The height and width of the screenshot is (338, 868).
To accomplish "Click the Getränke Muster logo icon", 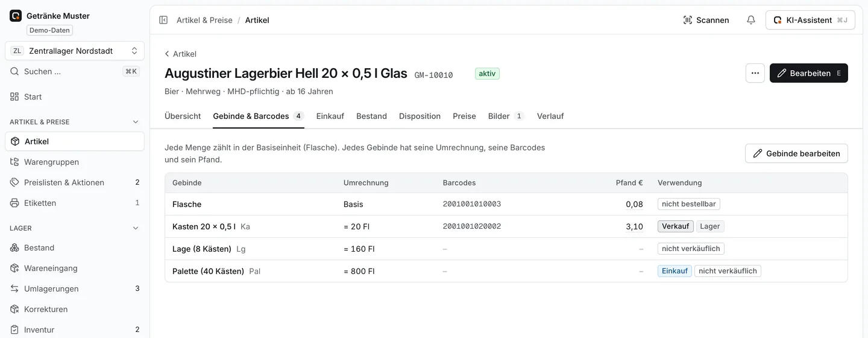I will coord(16,16).
